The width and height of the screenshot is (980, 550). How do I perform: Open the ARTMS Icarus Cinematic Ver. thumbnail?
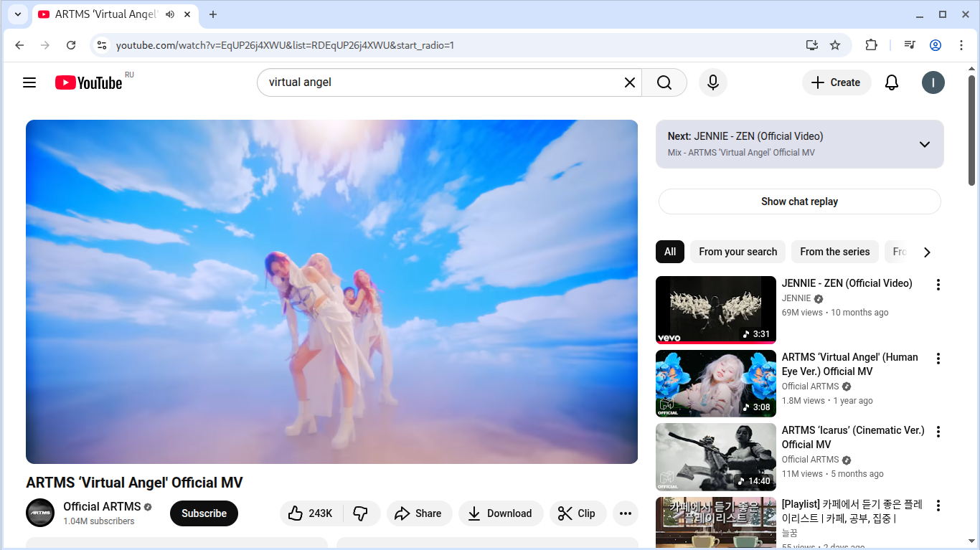[716, 457]
